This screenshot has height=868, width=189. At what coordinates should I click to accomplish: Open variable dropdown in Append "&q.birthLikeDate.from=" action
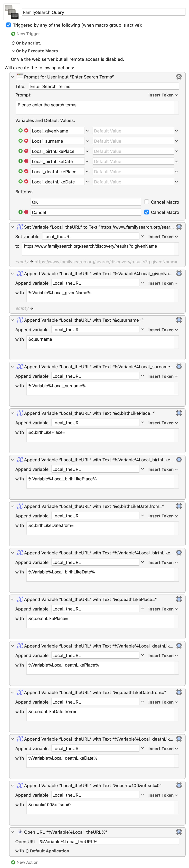142,516
